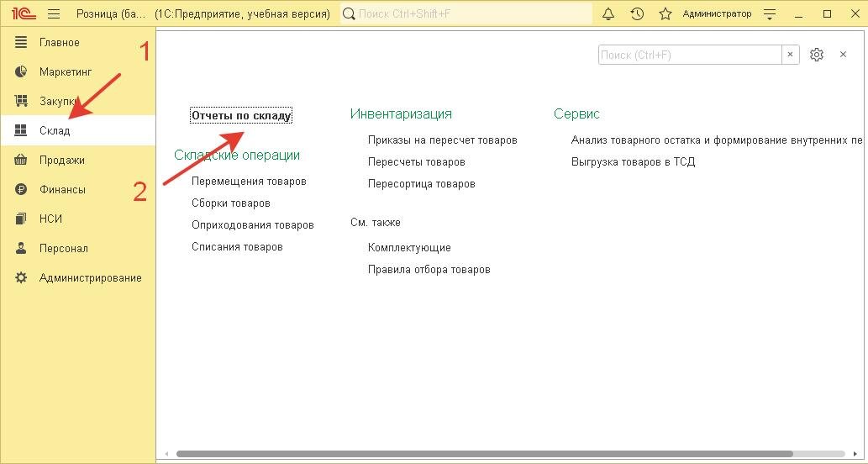Click the Закупки cart icon

point(20,101)
